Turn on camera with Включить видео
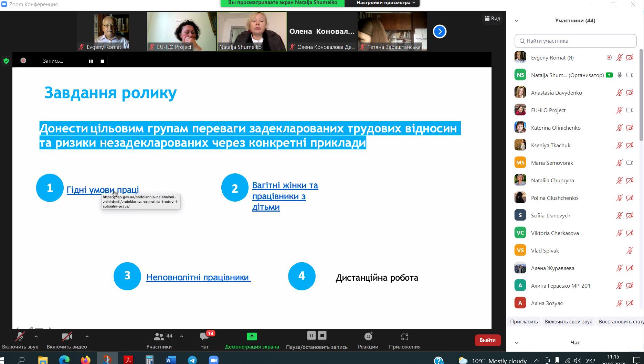The height and width of the screenshot is (364, 644). point(67,336)
